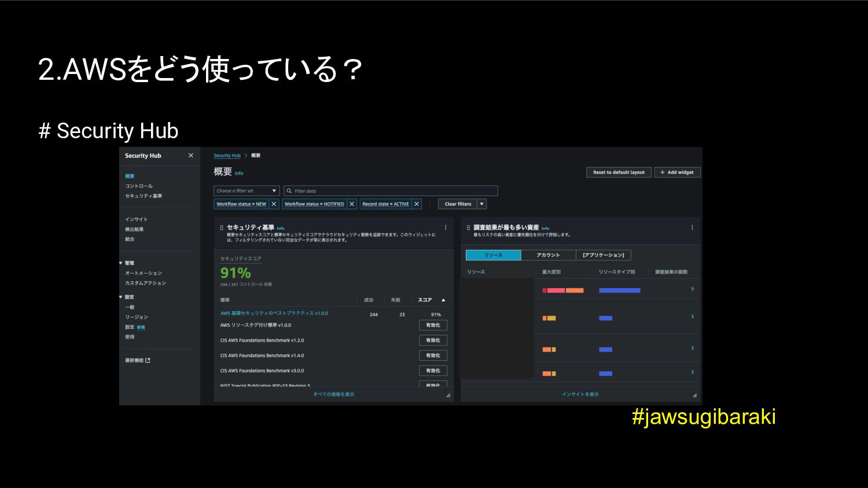Image resolution: width=868 pixels, height=488 pixels.
Task: Switch to the [アプリケーション] tab
Action: coord(604,255)
